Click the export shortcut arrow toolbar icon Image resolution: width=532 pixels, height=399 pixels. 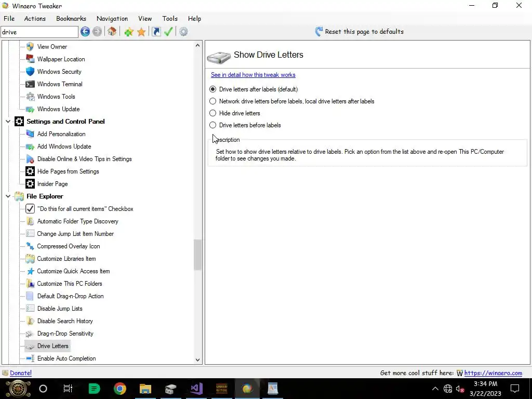(156, 32)
